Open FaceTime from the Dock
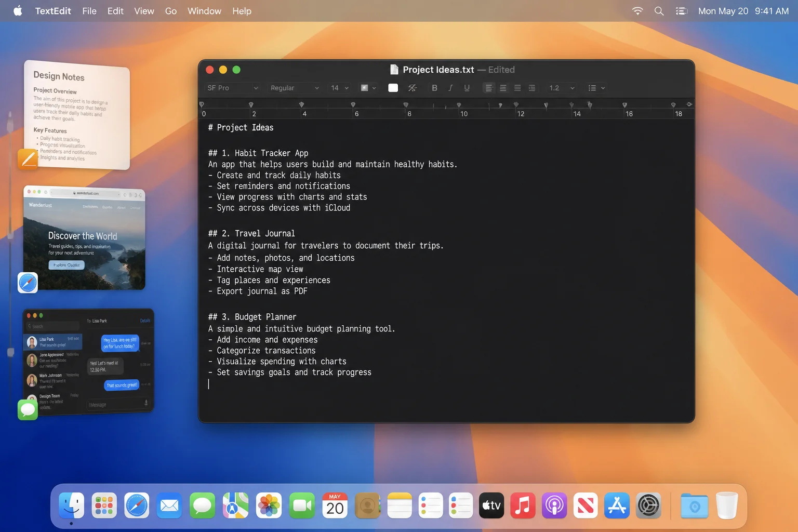This screenshot has height=532, width=798. 302,506
